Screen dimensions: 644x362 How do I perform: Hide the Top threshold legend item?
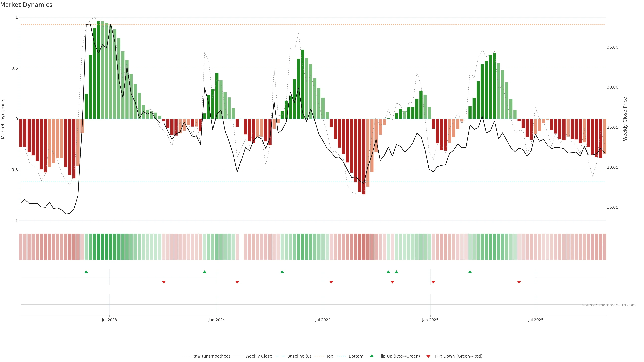[x=330, y=356]
